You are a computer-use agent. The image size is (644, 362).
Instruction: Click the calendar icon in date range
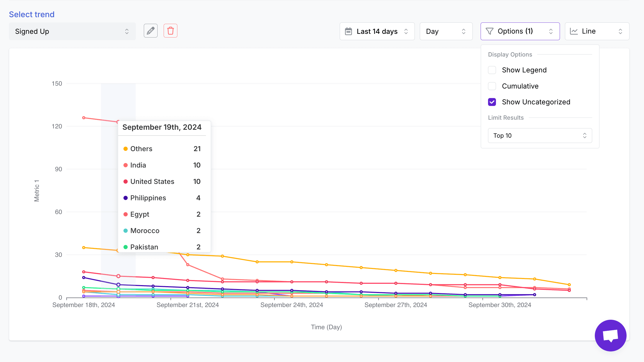pos(348,31)
